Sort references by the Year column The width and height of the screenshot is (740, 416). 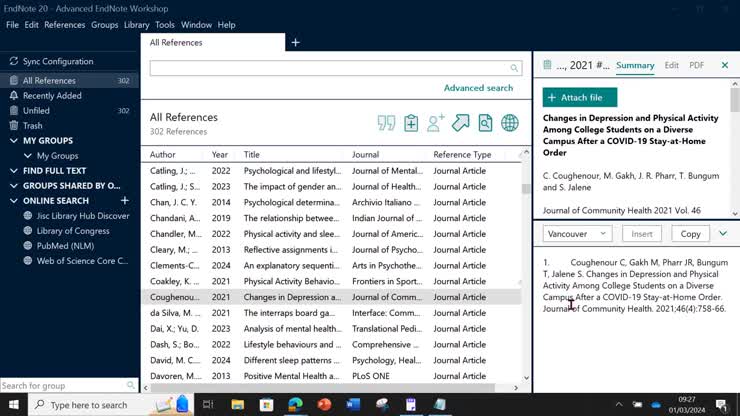tap(220, 155)
